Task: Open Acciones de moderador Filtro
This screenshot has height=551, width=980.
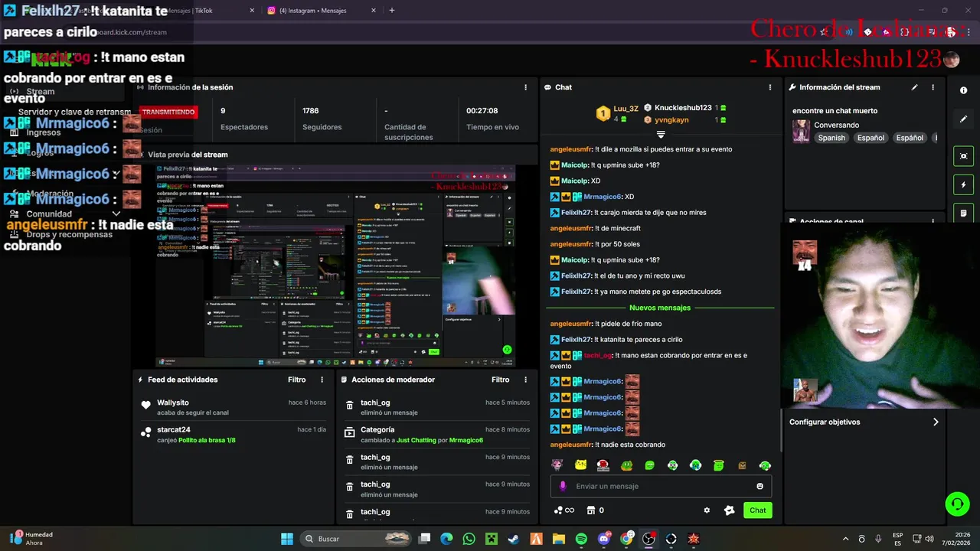Action: [500, 380]
